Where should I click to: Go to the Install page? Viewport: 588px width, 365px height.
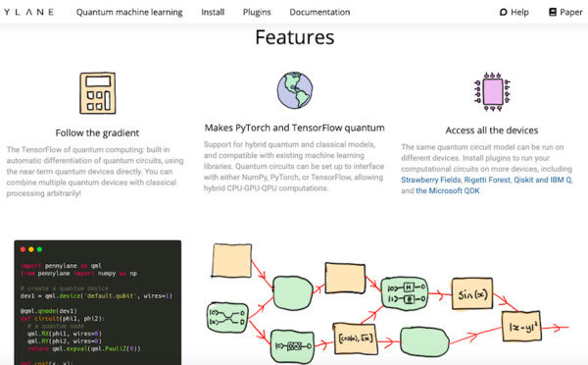click(213, 12)
